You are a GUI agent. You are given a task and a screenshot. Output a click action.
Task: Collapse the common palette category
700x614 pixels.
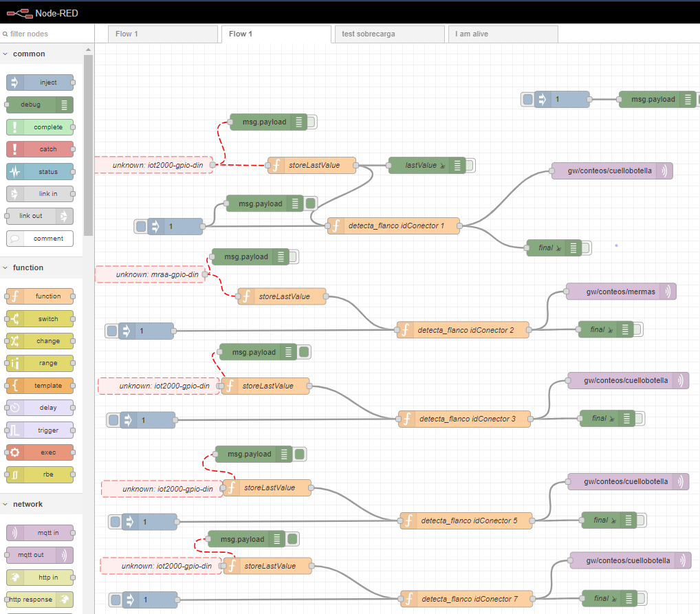coord(29,54)
